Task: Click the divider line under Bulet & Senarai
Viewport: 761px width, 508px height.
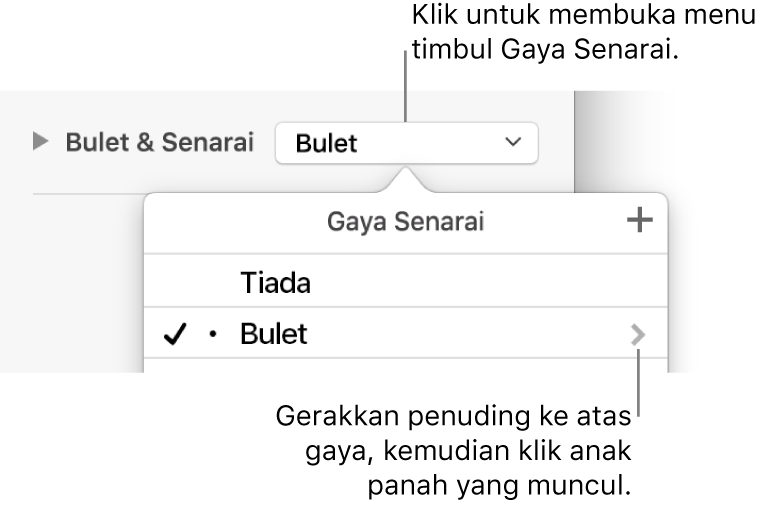Action: coord(90,192)
